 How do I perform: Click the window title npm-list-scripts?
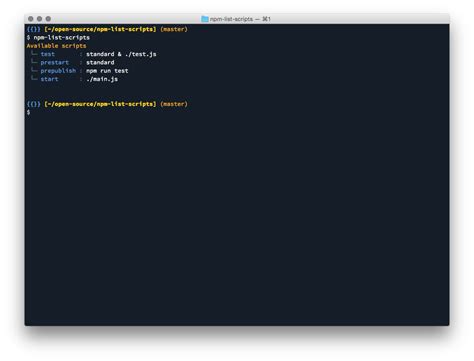point(231,19)
